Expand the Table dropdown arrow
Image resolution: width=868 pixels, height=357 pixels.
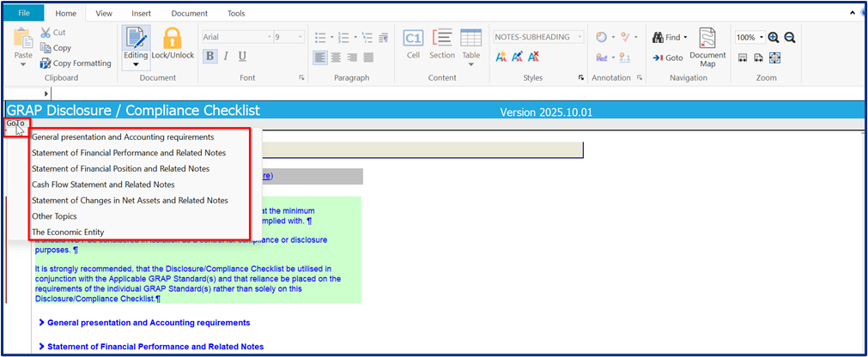(x=470, y=64)
